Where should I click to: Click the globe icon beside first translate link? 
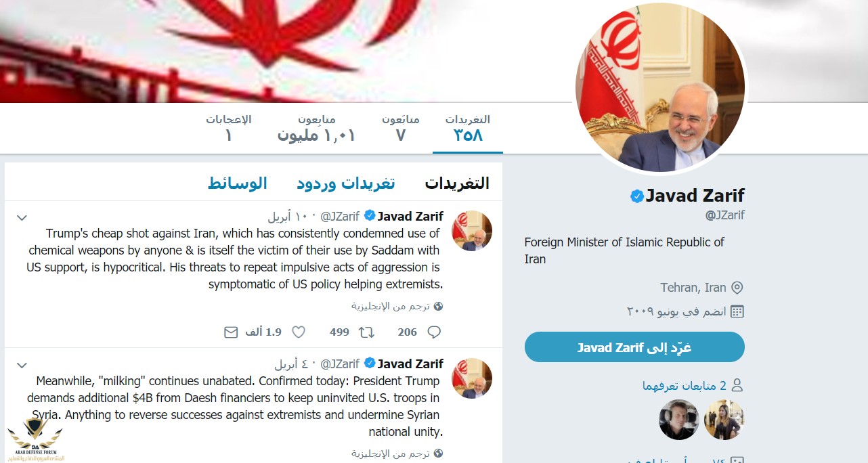[438, 306]
